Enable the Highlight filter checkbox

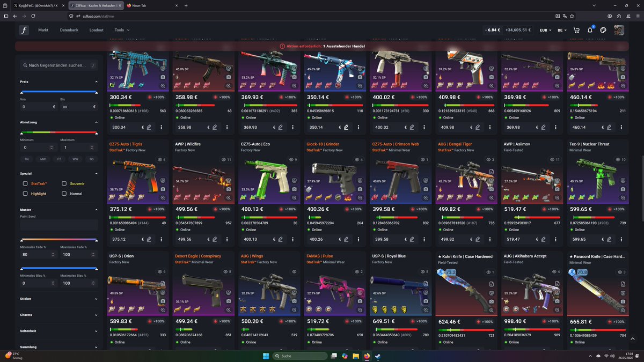[25, 194]
